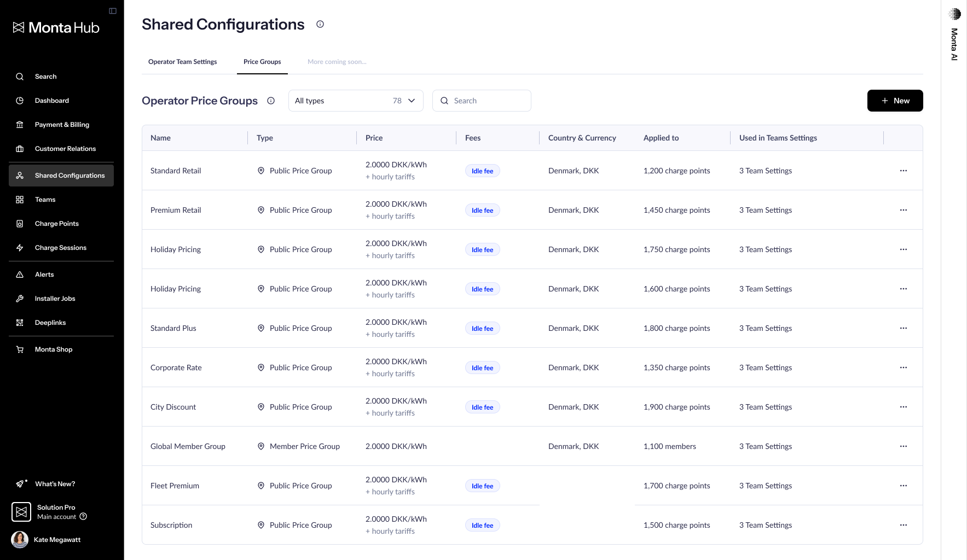Viewport: 967px width, 560px height.
Task: Click the Applied to column header
Action: click(x=661, y=138)
